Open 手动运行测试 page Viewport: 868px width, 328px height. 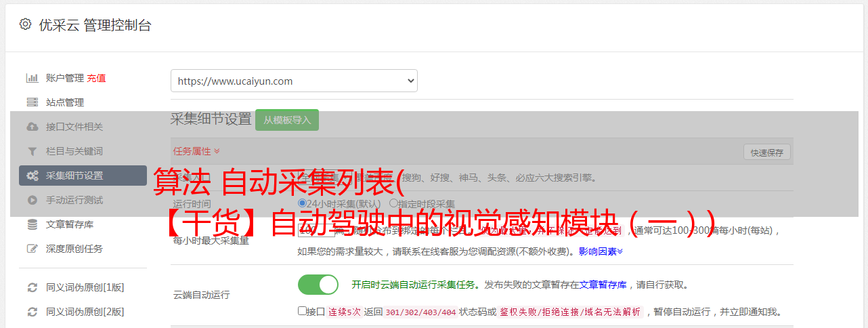point(74,200)
